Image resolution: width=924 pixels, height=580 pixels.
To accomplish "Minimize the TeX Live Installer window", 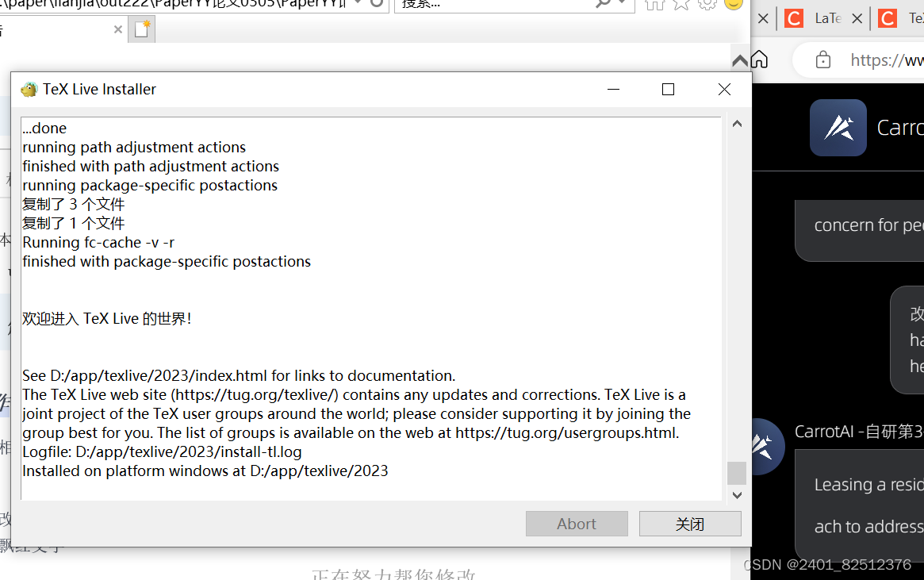I will 613,90.
